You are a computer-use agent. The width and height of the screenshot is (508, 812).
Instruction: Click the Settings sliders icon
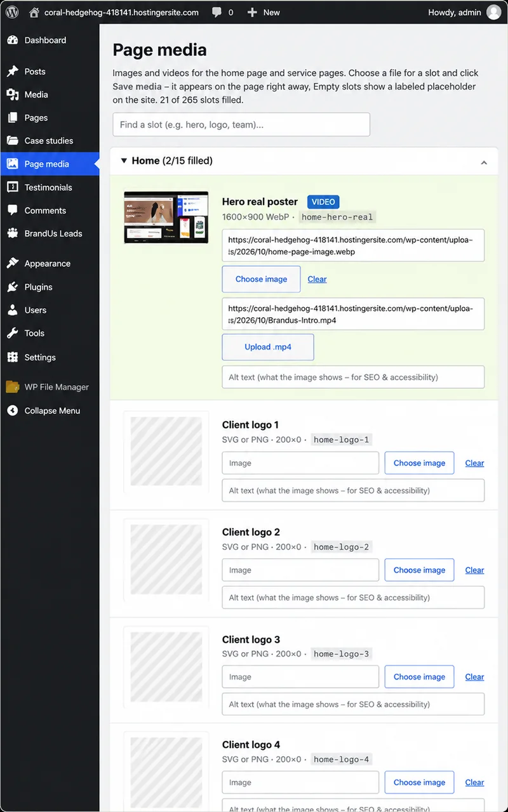(13, 357)
